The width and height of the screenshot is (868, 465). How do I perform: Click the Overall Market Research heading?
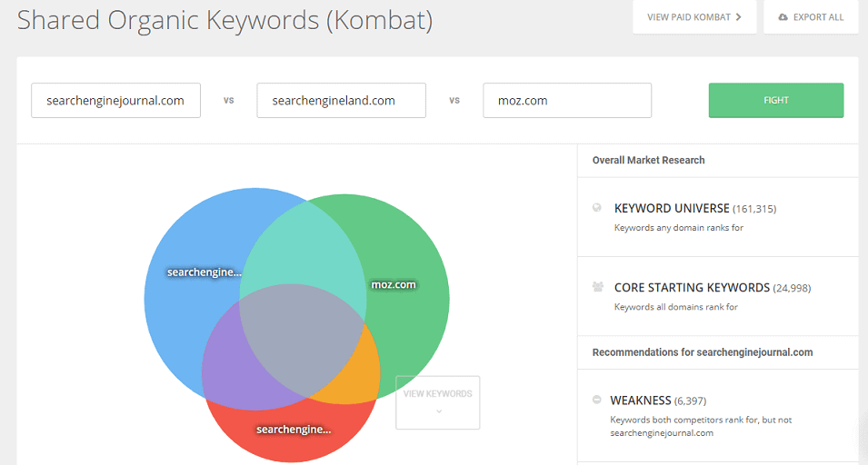(648, 160)
